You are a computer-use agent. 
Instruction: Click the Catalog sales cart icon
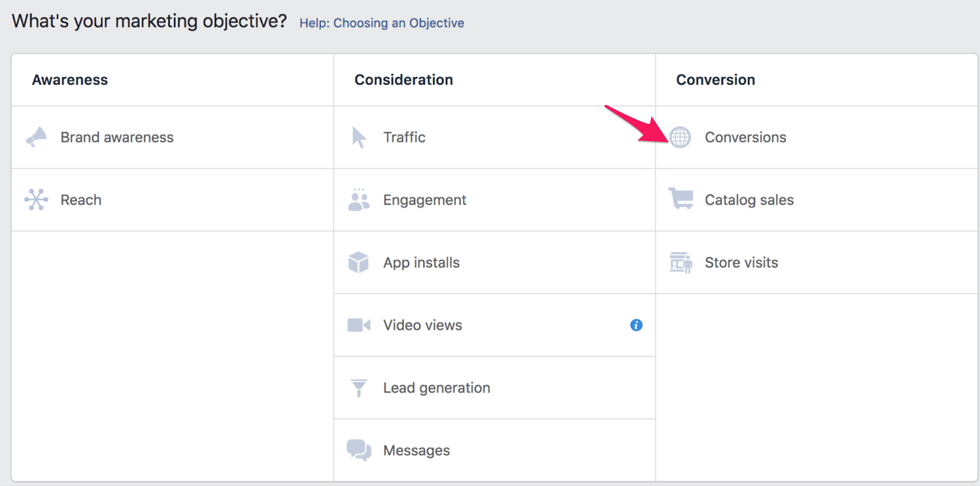[x=680, y=199]
